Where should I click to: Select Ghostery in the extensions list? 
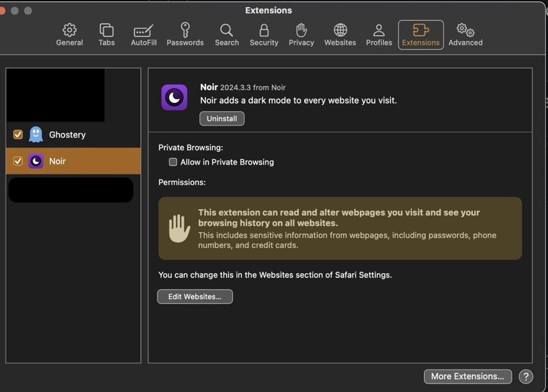click(x=74, y=134)
